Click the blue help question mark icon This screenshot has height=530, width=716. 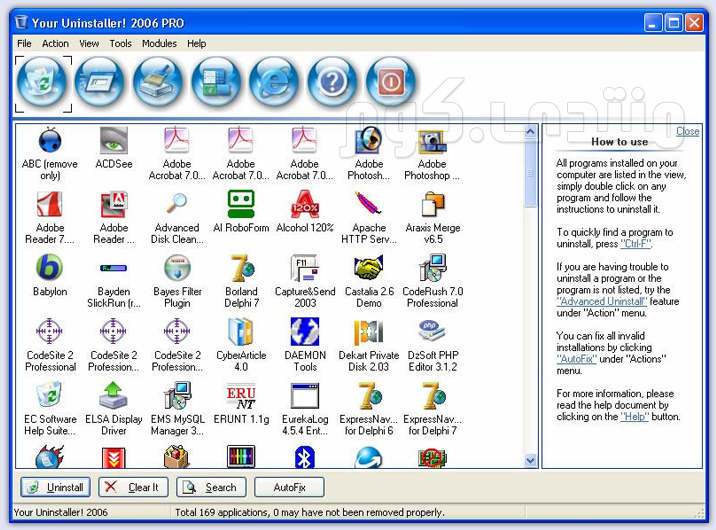332,83
